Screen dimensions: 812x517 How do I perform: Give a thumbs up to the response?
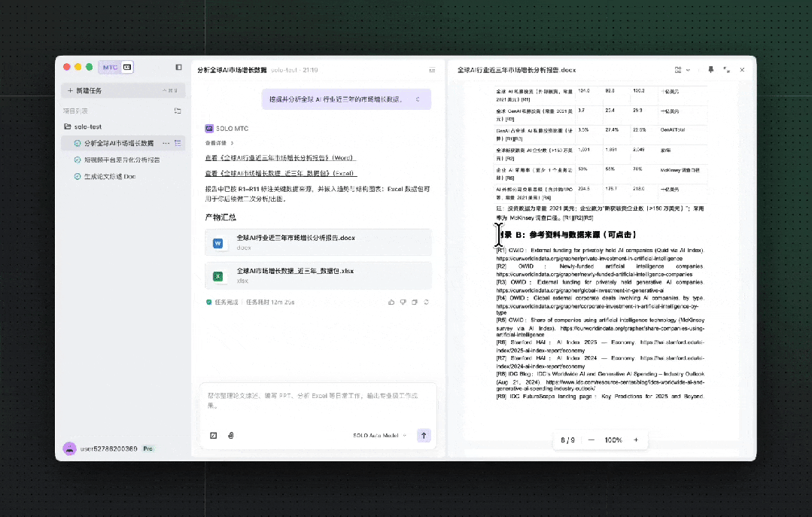(x=391, y=302)
